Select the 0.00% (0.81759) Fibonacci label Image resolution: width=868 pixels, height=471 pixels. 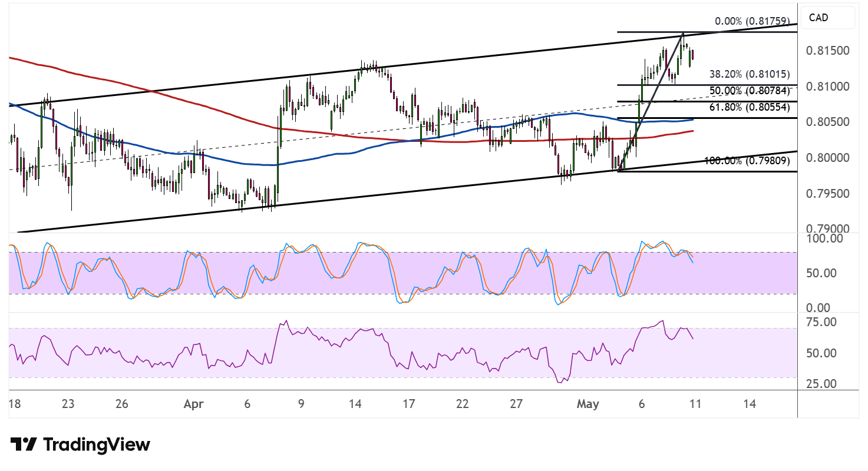point(752,22)
